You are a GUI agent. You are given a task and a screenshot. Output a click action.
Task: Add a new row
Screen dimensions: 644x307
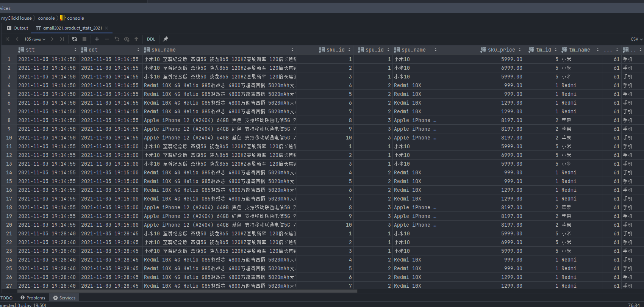(97, 39)
